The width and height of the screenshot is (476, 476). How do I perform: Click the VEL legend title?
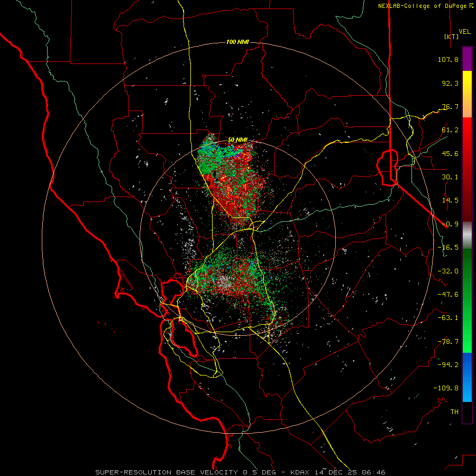coord(464,32)
